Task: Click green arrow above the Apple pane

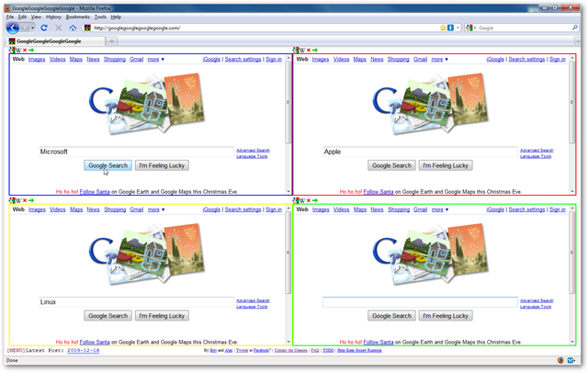Action: tap(315, 51)
